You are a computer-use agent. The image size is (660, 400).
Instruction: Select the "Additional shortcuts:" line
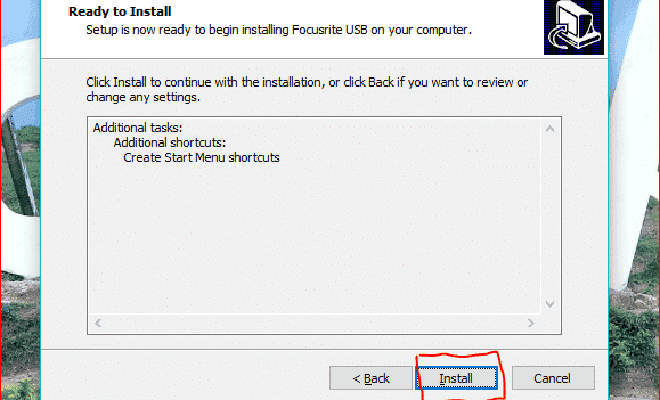tap(170, 143)
